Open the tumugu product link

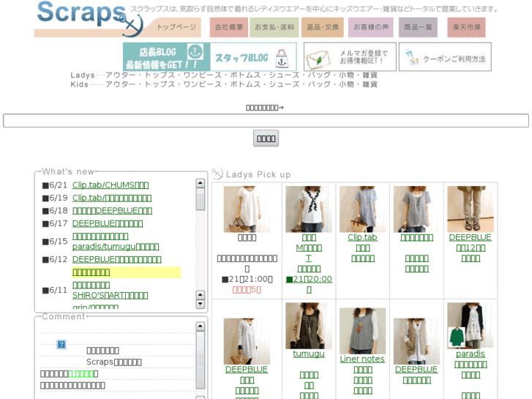click(309, 354)
